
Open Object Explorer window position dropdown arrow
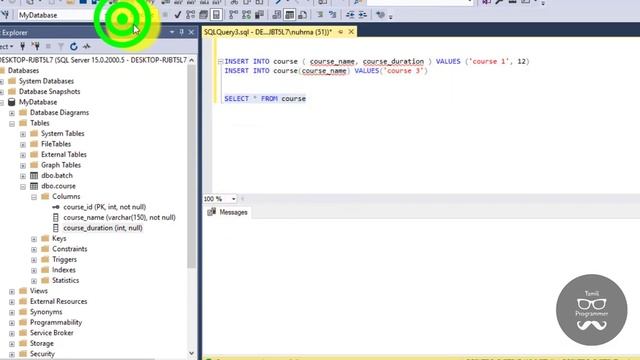click(172, 32)
